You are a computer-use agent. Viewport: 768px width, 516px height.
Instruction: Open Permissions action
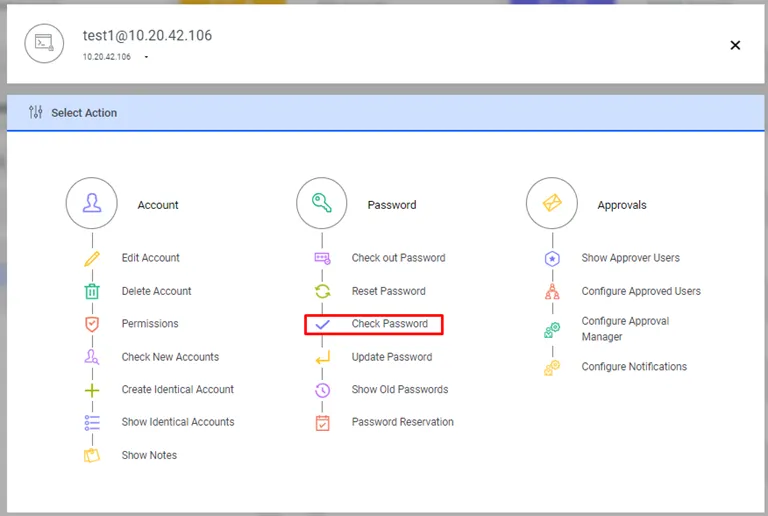[150, 324]
